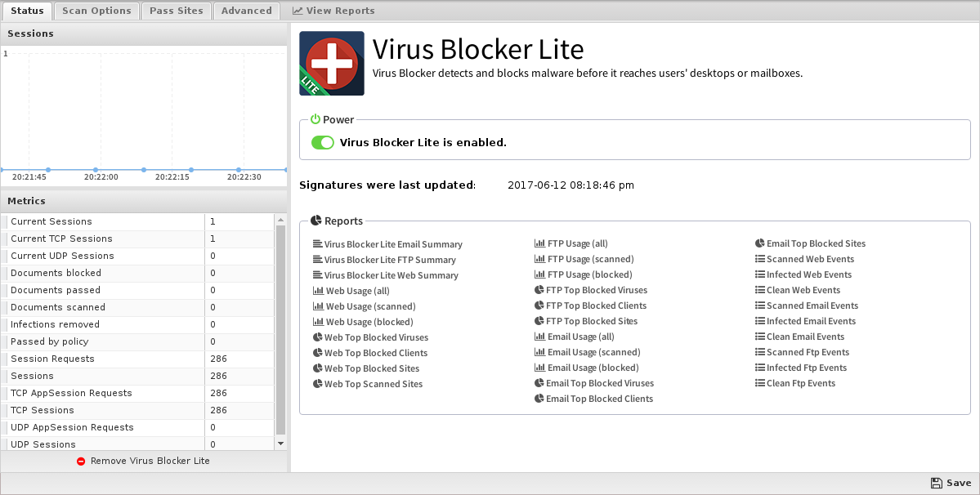Viewport: 980px width, 495px height.
Task: Click the Metrics list vertical scrollbar thumb
Action: click(280, 329)
